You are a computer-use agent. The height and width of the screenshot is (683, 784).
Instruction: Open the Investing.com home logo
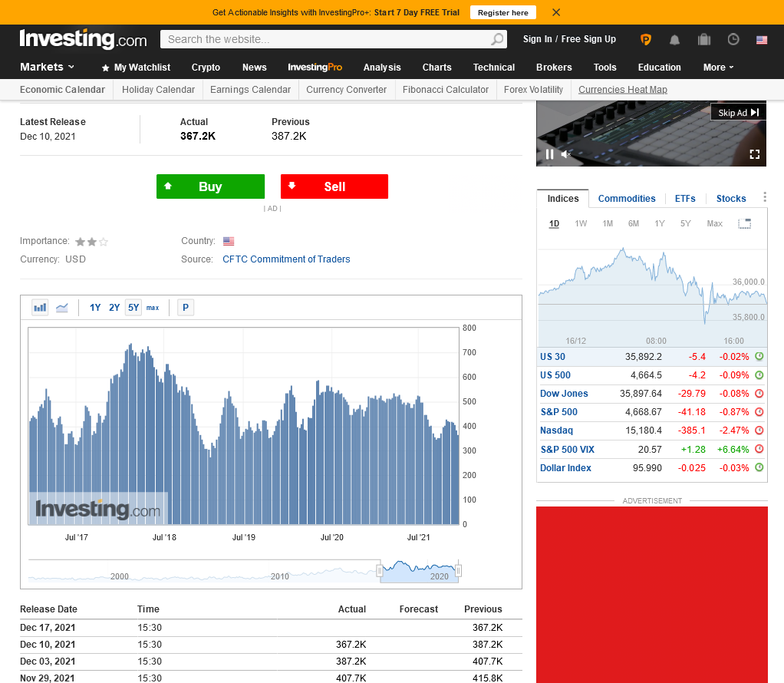point(83,39)
